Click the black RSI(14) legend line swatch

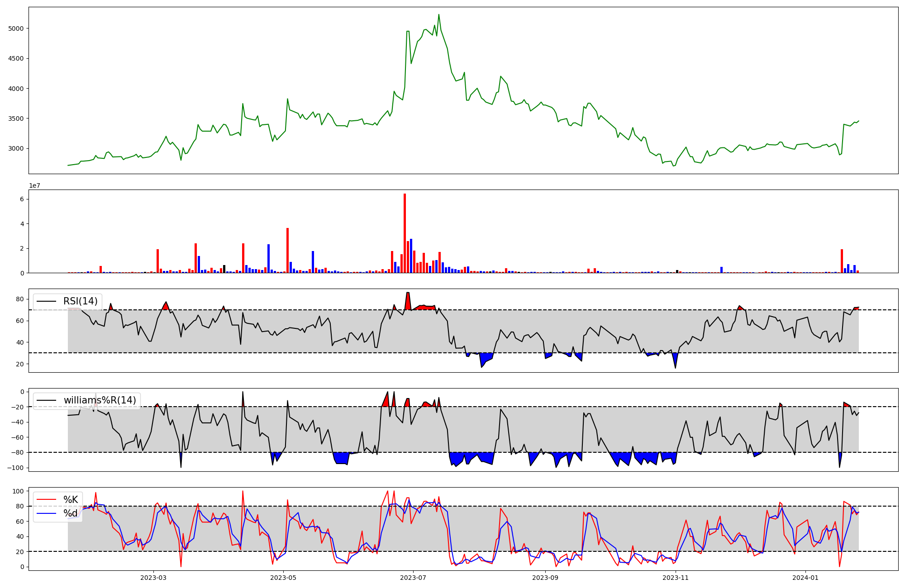point(47,301)
